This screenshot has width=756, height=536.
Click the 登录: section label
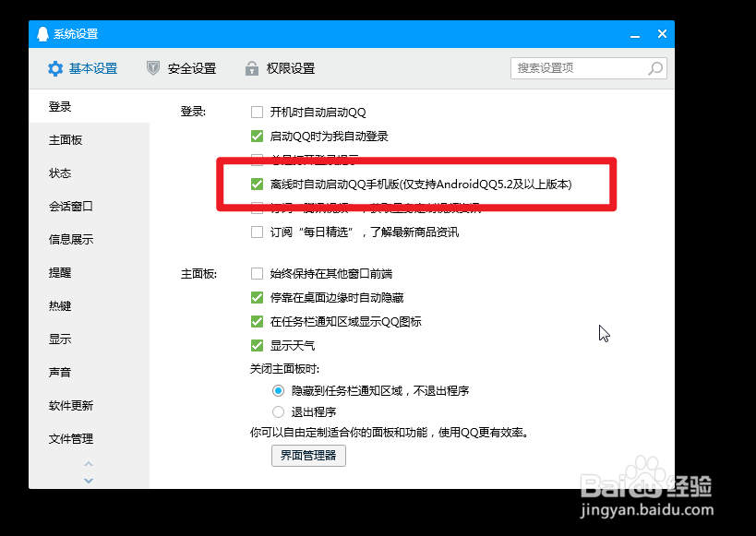[x=193, y=112]
